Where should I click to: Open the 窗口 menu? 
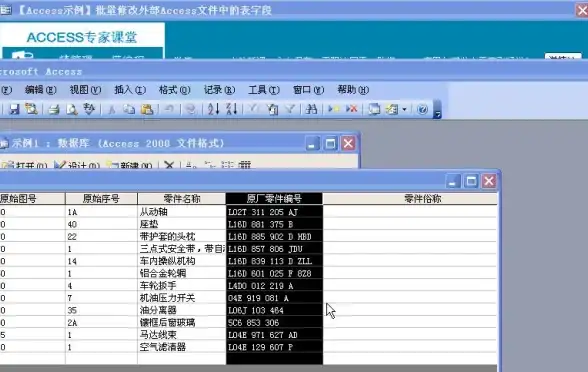308,90
